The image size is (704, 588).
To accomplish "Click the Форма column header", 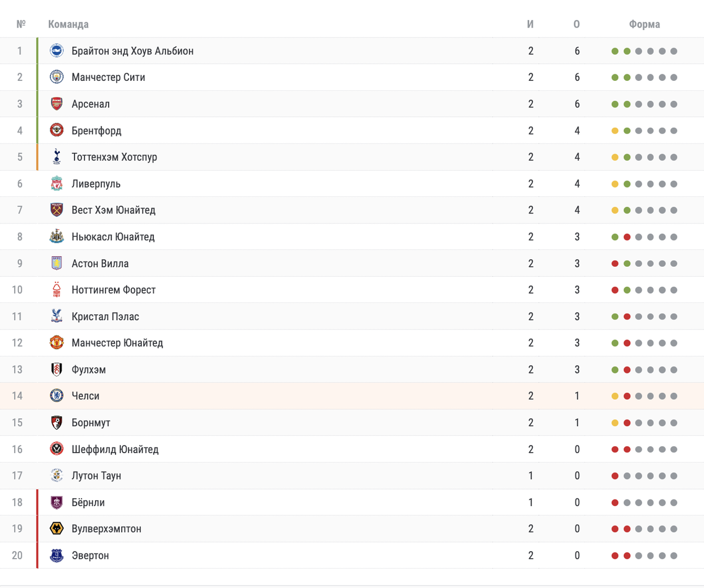I will pos(644,24).
